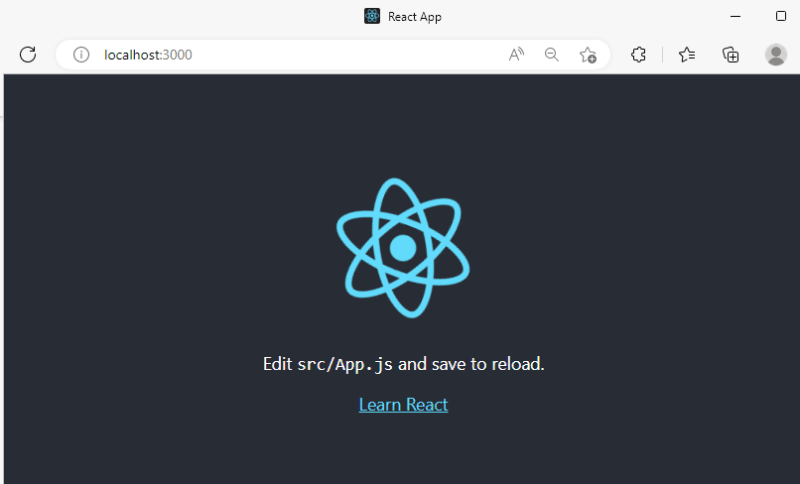Minimize the browser window
This screenshot has height=484, width=800.
pos(735,16)
